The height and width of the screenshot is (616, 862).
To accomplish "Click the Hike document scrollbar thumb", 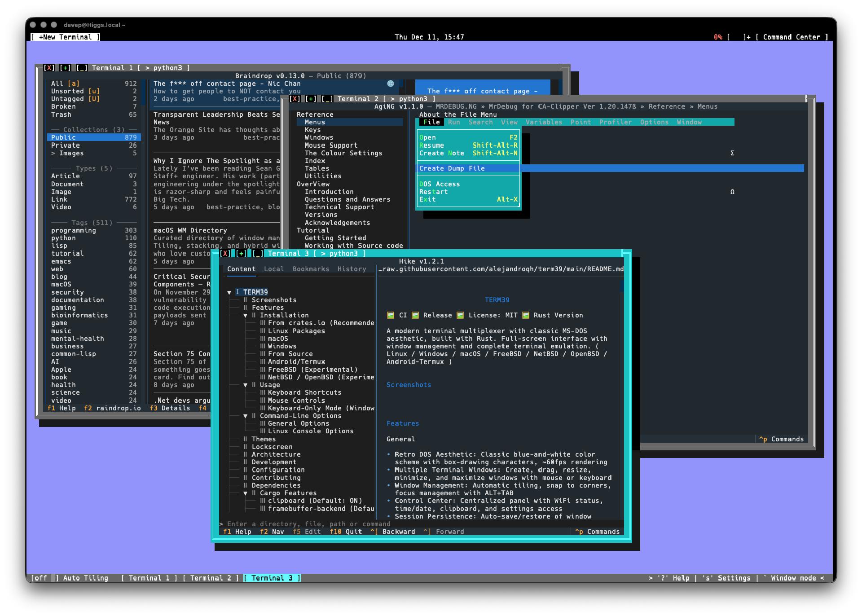I will 622,286.
